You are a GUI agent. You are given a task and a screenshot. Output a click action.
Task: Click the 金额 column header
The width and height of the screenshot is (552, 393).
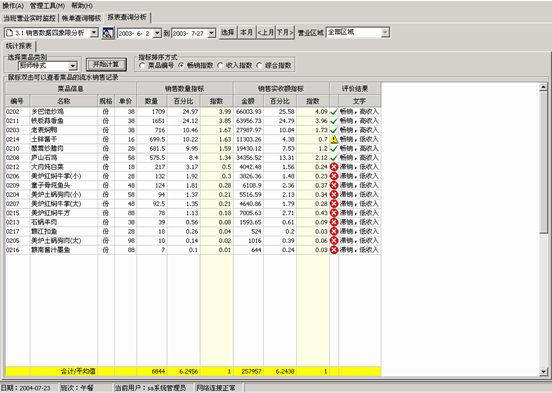[x=248, y=101]
